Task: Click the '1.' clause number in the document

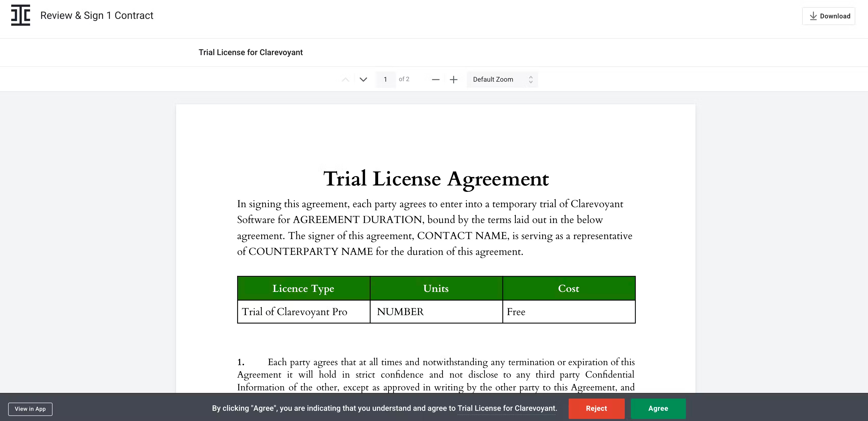Action: [241, 362]
